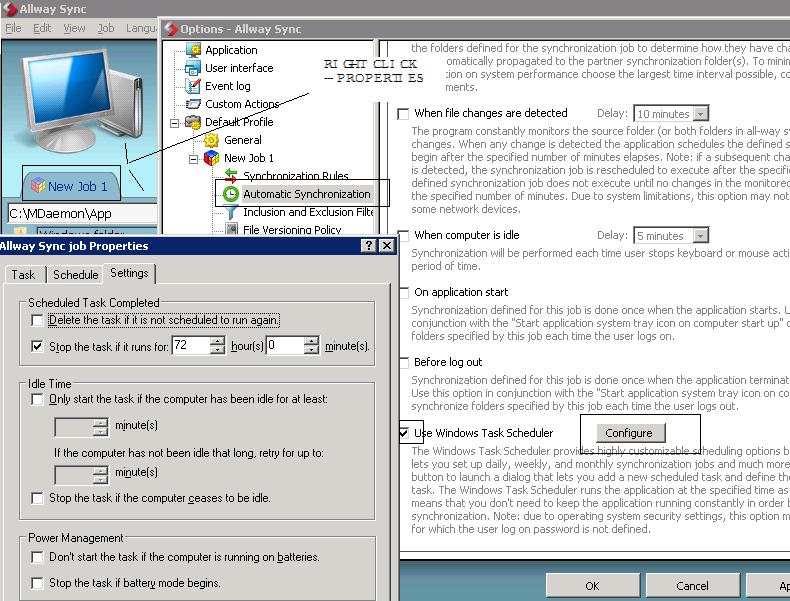Check Delete the task if not scheduled again

[37, 320]
